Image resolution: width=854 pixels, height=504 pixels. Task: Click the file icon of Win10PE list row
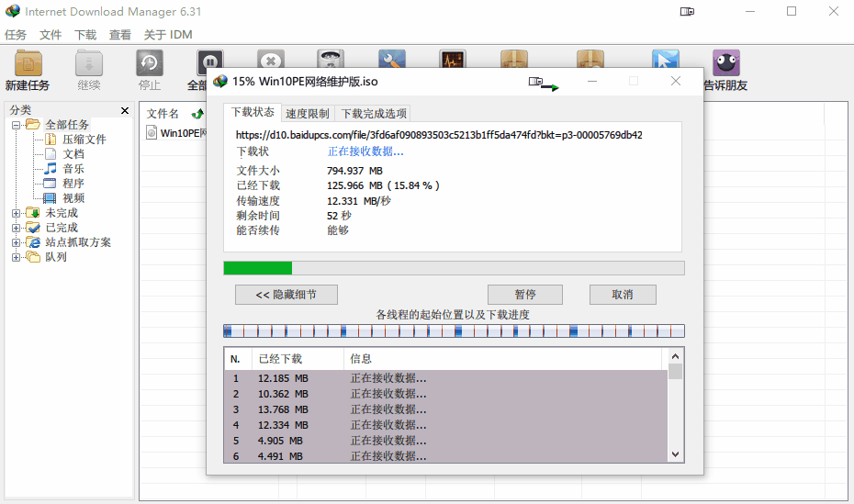[x=152, y=133]
